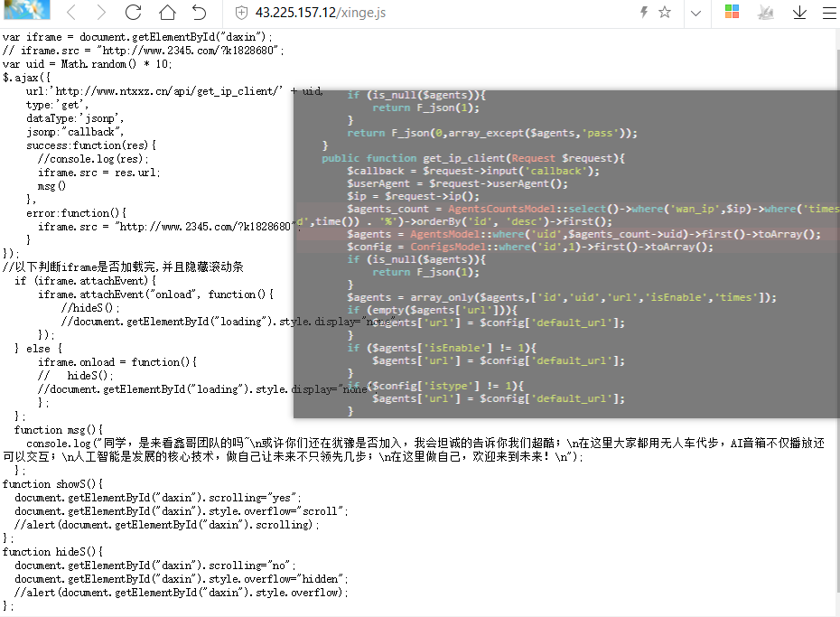Open the browser home page
840x617 pixels.
tap(167, 13)
